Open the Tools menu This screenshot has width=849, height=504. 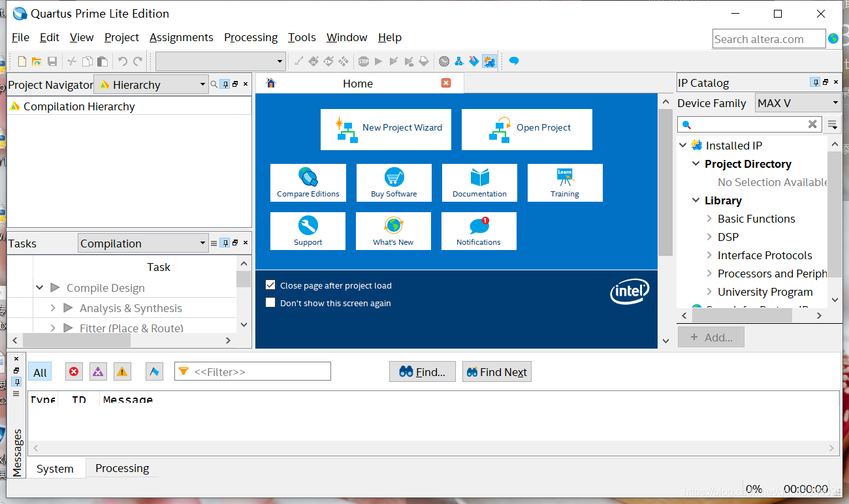click(x=302, y=37)
